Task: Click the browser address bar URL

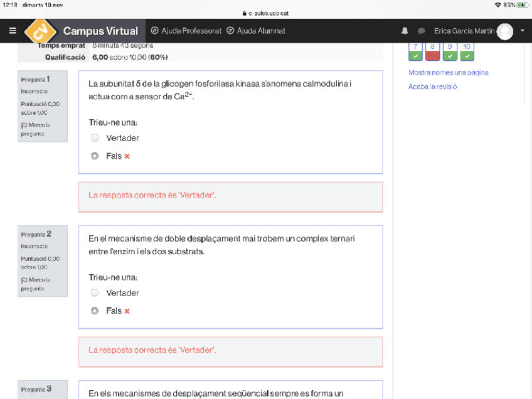Action: click(x=269, y=13)
